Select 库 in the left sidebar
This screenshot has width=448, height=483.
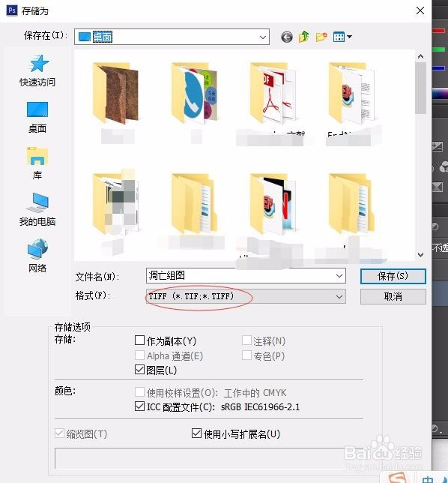pos(37,163)
